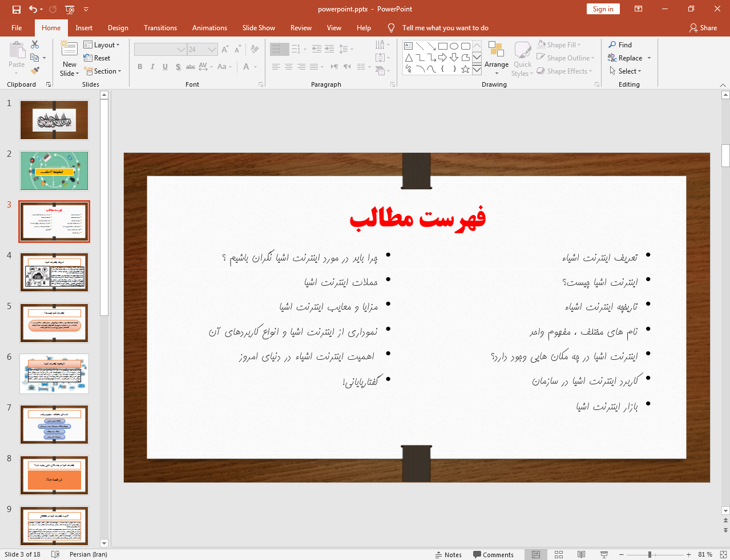Toggle Strikethrough formatting
Viewport: 730px width, 560px height.
[x=191, y=67]
